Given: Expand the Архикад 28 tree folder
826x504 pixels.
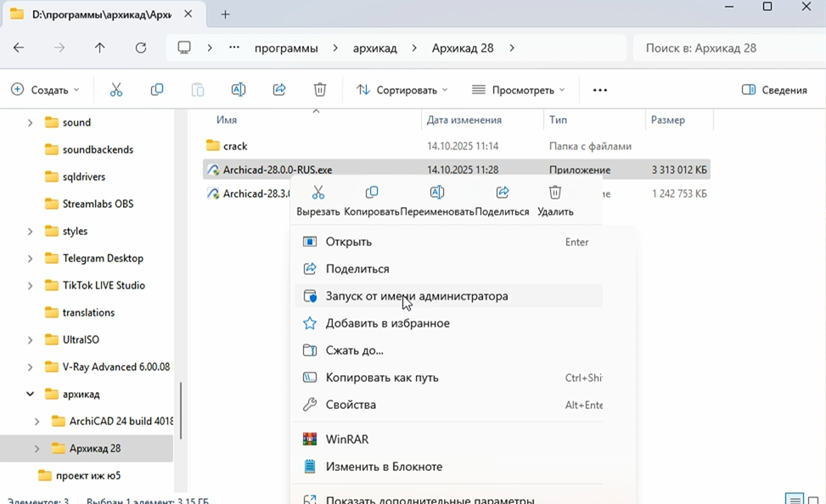Looking at the screenshot, I should pos(37,449).
